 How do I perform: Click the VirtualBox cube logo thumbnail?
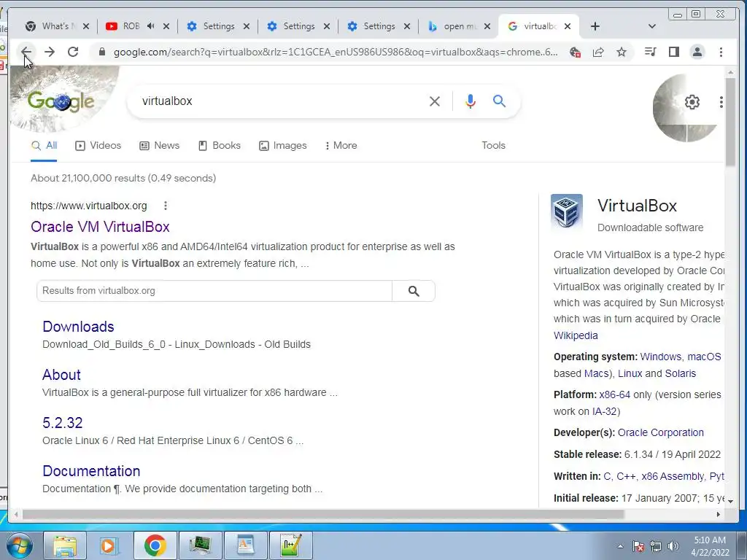(x=566, y=212)
